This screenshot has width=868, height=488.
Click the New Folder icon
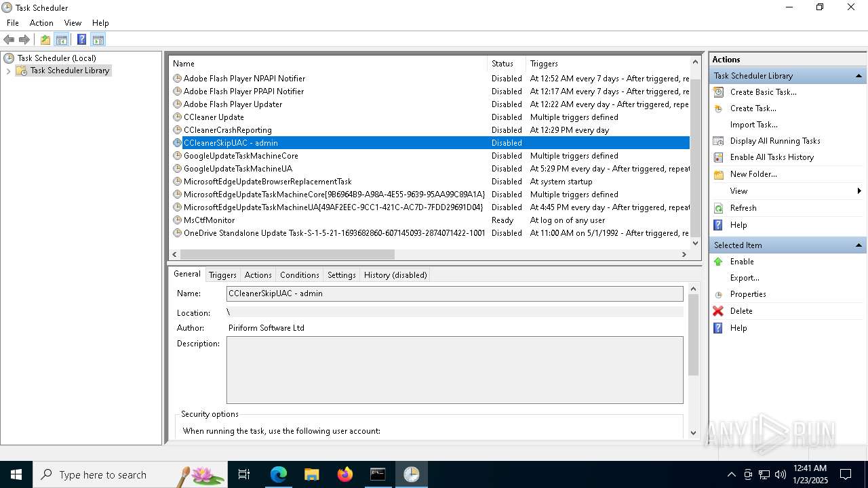click(719, 174)
